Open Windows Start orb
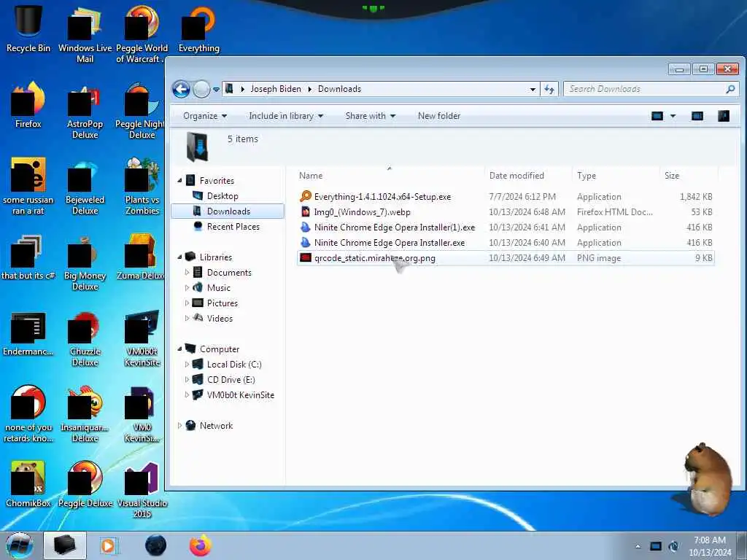 click(x=20, y=545)
